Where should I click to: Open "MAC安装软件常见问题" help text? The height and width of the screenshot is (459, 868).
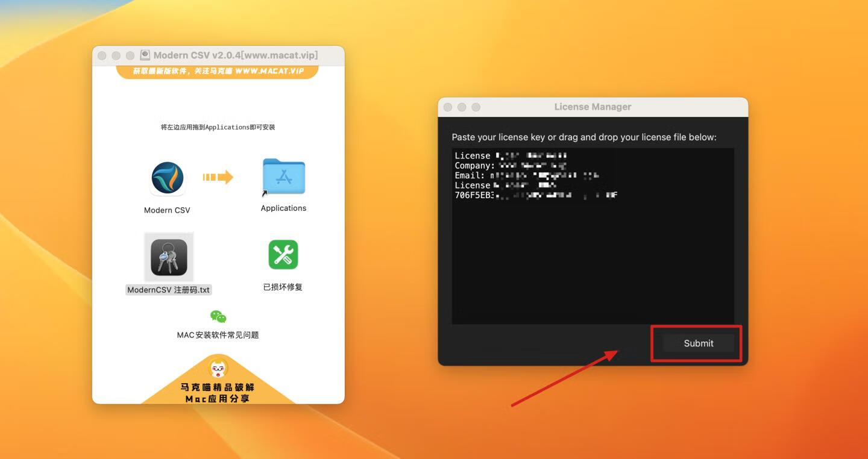[x=218, y=335]
